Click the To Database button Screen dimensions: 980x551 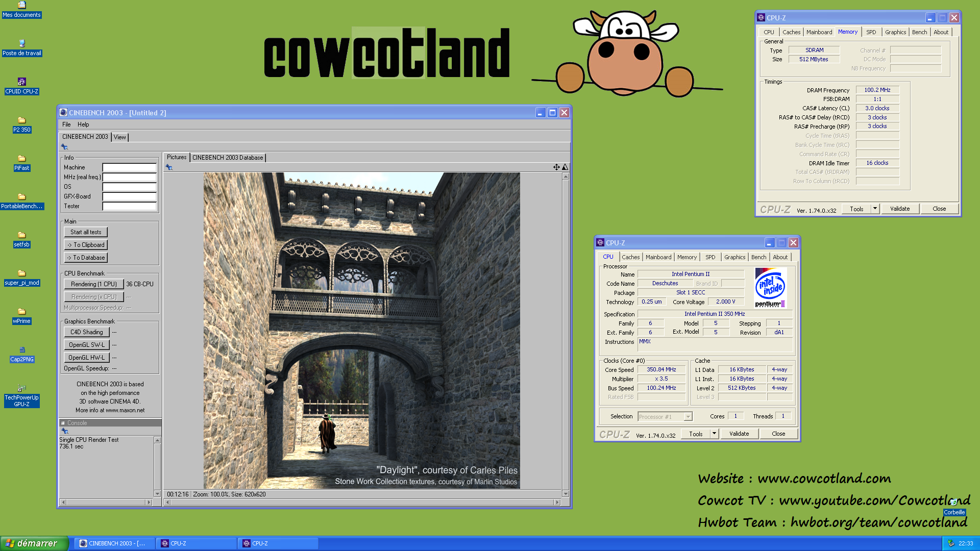point(86,258)
